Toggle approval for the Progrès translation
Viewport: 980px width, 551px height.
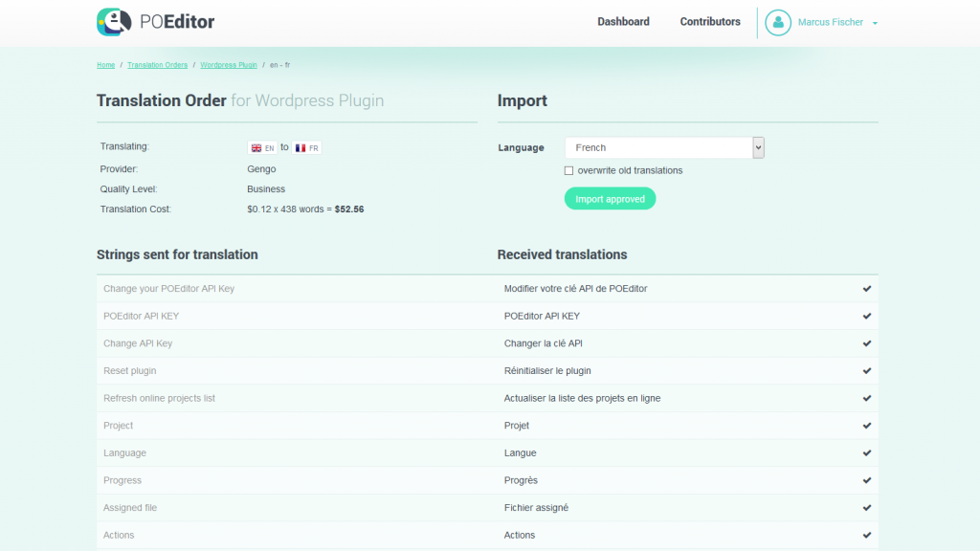[867, 480]
